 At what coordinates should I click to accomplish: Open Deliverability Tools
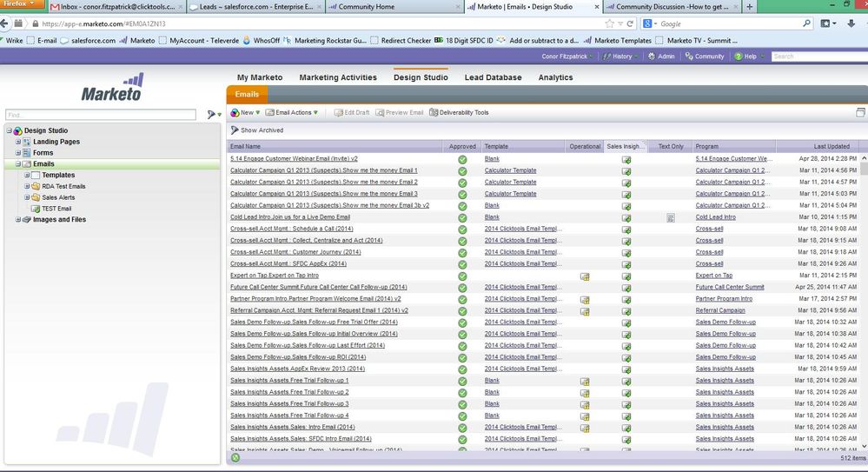click(x=459, y=112)
